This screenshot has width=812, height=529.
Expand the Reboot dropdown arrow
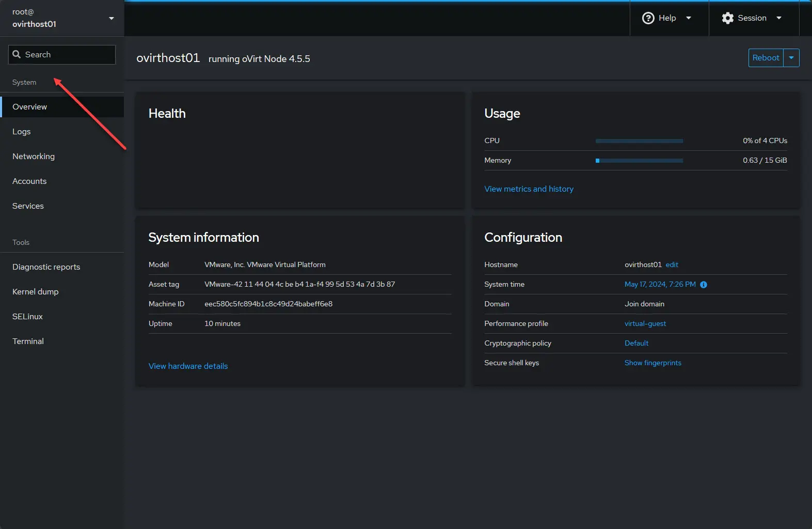coord(791,58)
